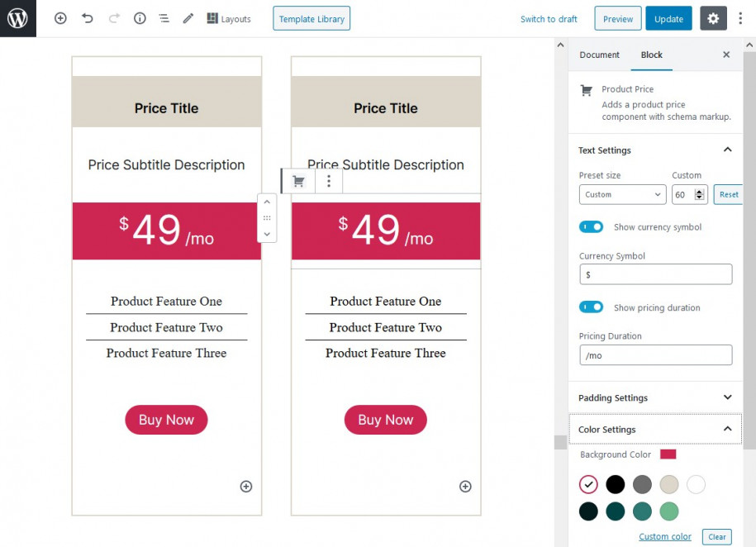This screenshot has height=547, width=756.
Task: Select the black color swatch
Action: point(616,484)
